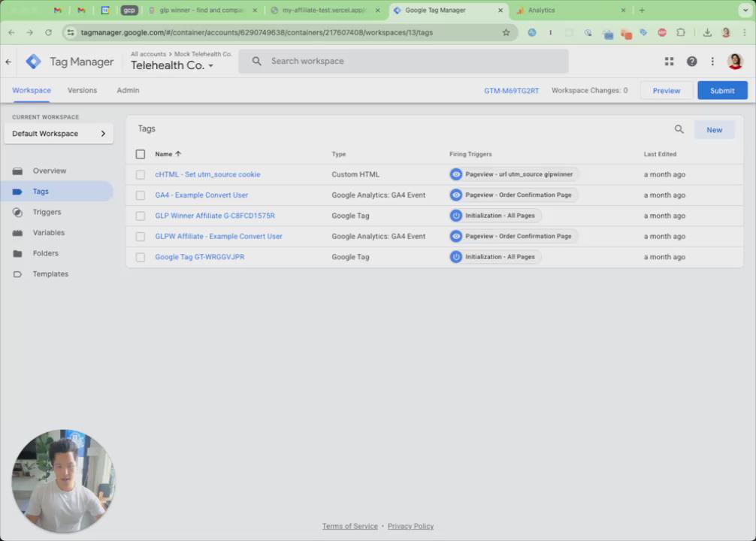
Task: Click pageview icon in GA4 Example Convert User row
Action: 455,195
